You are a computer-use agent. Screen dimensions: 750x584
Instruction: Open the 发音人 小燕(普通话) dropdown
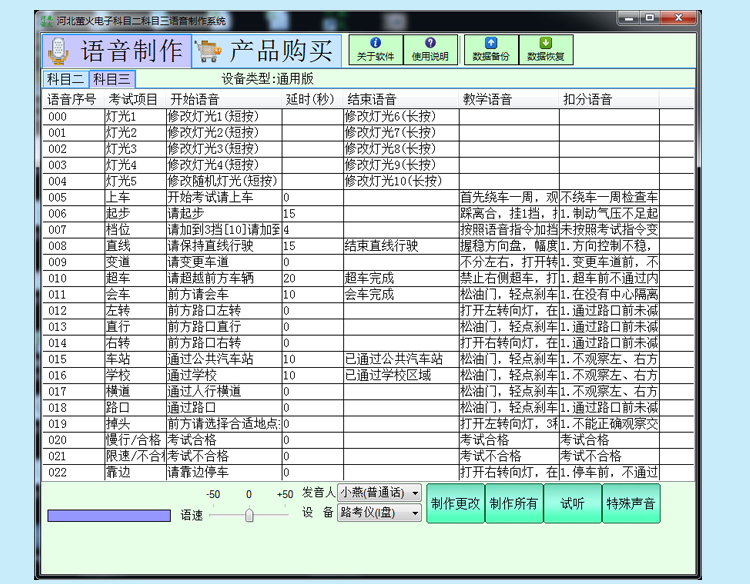click(379, 492)
